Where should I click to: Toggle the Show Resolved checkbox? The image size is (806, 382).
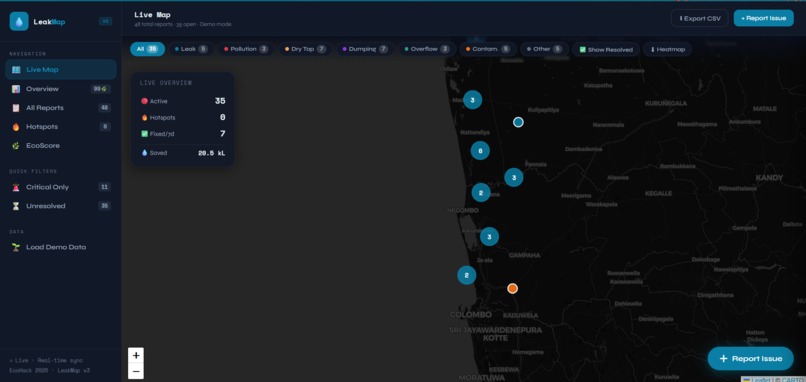[606, 49]
